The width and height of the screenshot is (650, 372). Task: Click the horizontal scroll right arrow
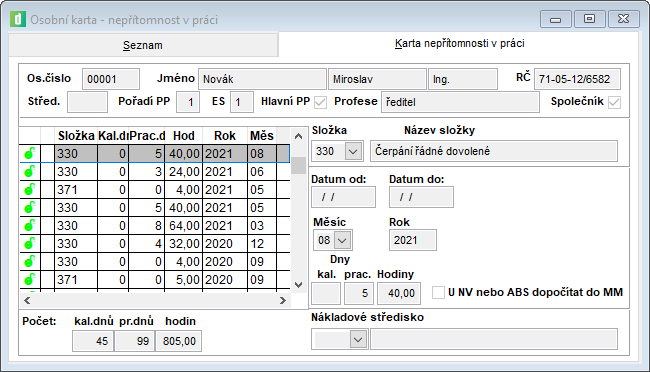click(x=283, y=300)
